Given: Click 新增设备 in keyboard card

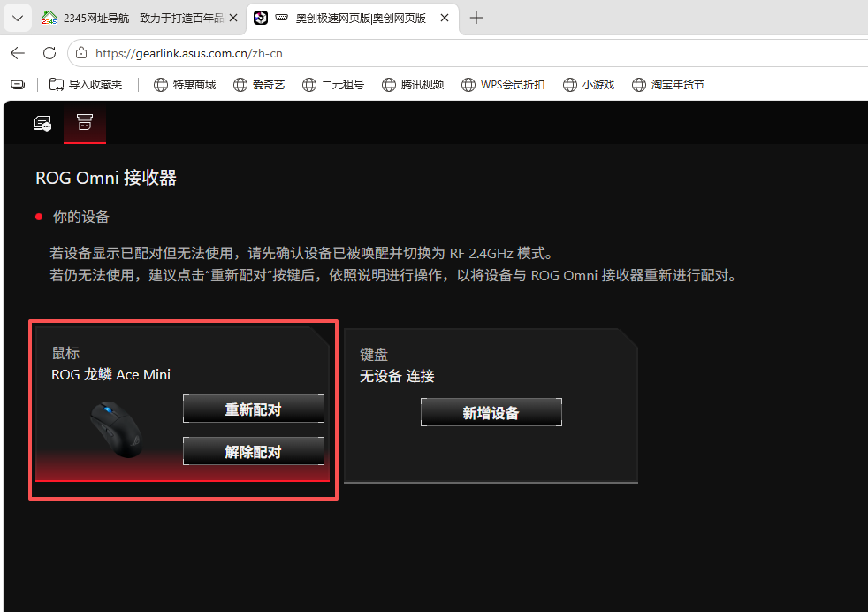Looking at the screenshot, I should click(x=491, y=412).
